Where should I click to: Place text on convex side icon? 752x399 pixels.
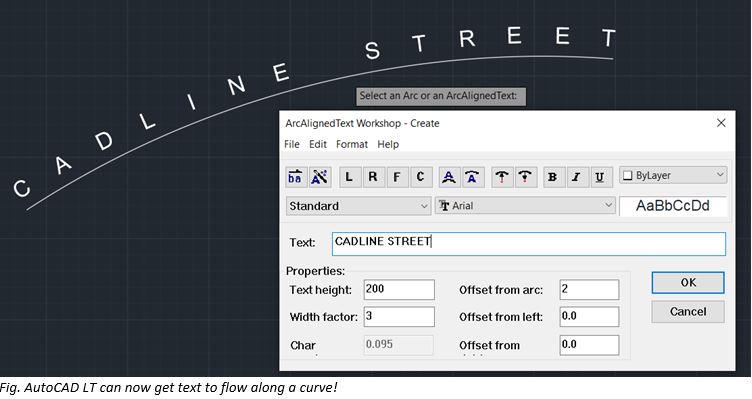tap(449, 177)
